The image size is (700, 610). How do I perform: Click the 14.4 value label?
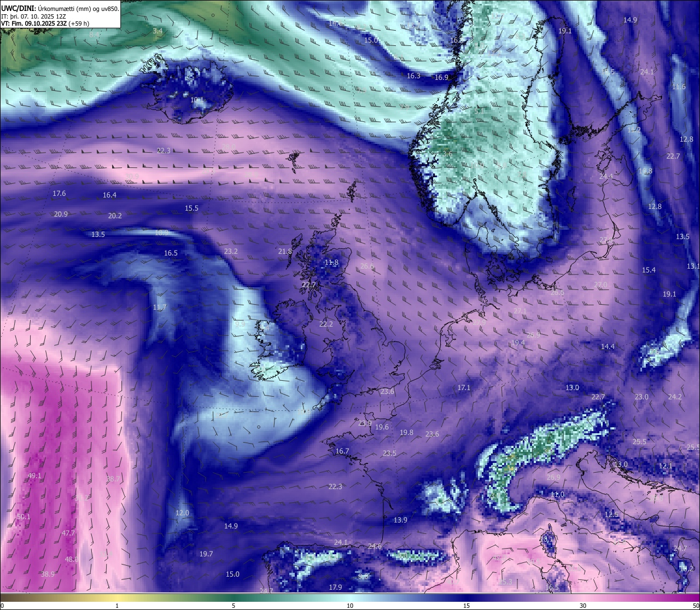[x=608, y=347]
